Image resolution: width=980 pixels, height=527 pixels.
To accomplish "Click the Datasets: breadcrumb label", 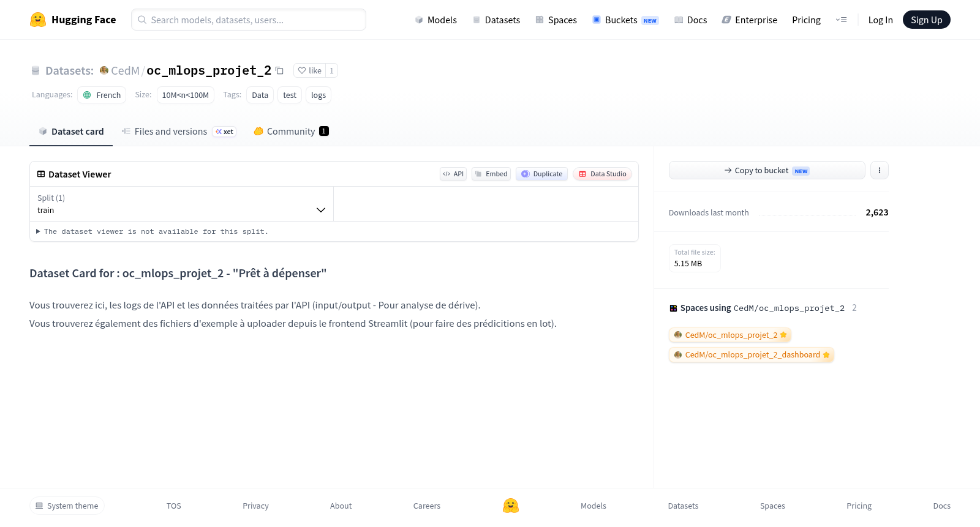I will coord(69,70).
